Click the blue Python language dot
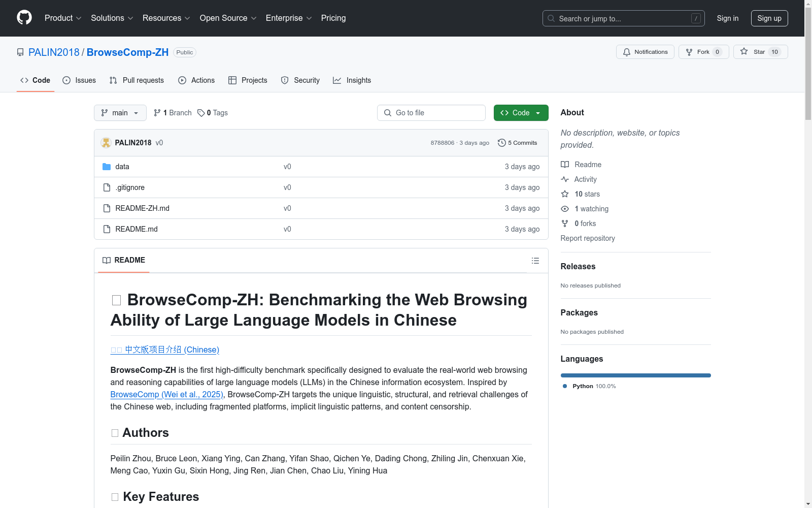Viewport: 812px width, 508px height. tap(565, 386)
